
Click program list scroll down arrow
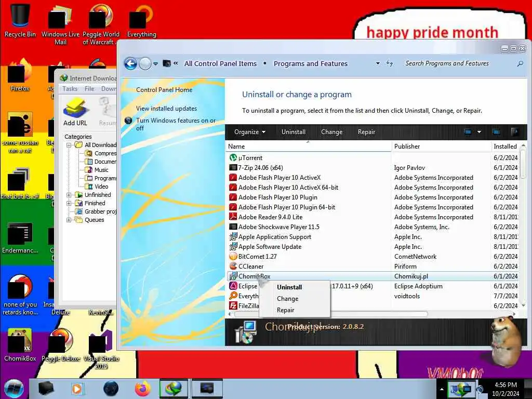click(x=523, y=305)
